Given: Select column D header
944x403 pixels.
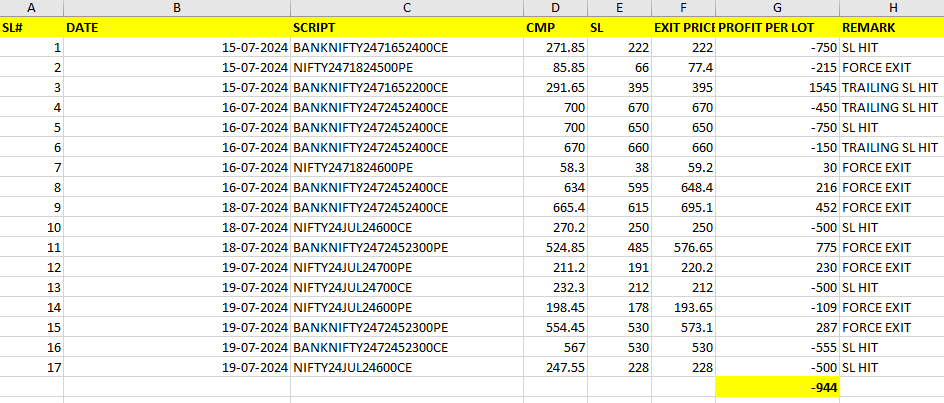Looking at the screenshot, I should click(x=555, y=8).
